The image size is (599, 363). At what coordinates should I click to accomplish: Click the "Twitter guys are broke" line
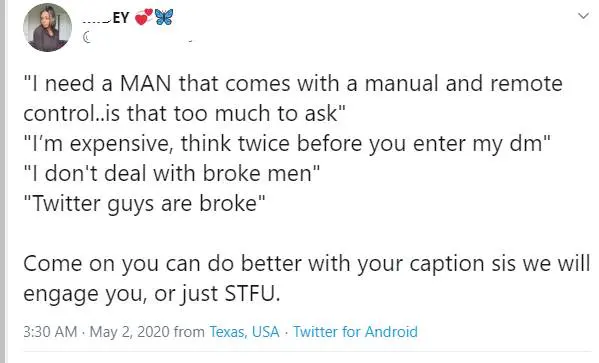tap(144, 204)
